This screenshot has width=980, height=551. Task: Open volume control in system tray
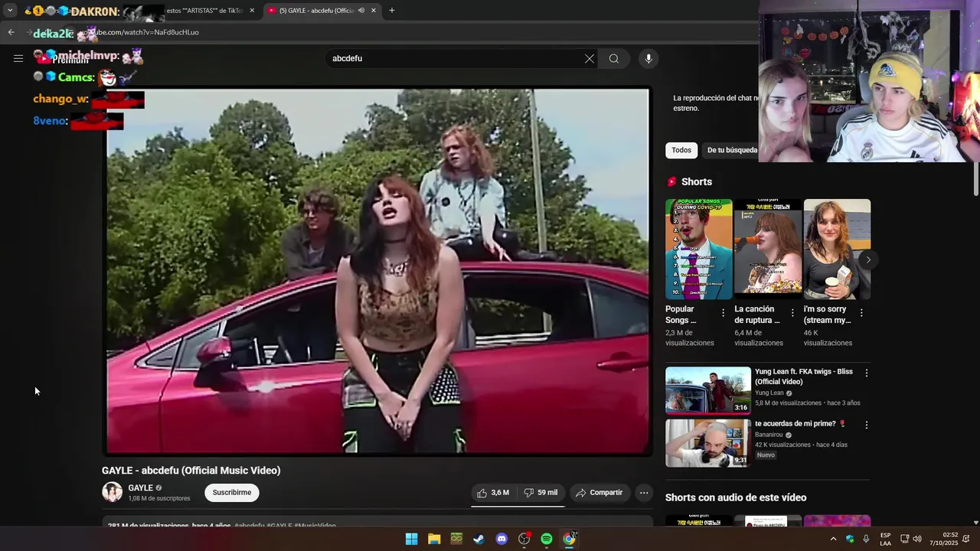pos(917,539)
